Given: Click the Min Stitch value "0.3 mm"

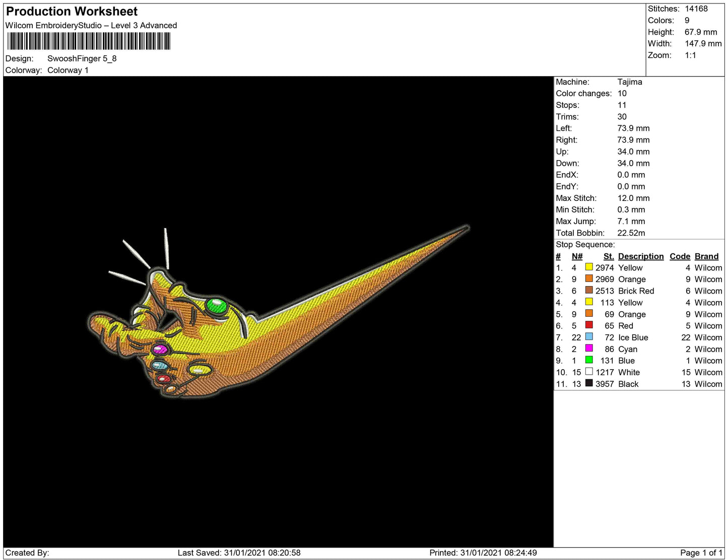Looking at the screenshot, I should (x=631, y=209).
